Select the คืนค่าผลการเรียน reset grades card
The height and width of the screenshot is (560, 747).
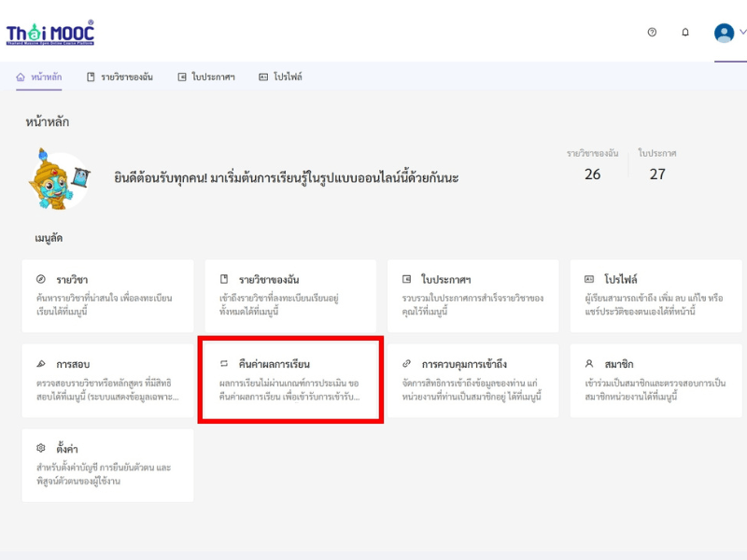coord(290,381)
